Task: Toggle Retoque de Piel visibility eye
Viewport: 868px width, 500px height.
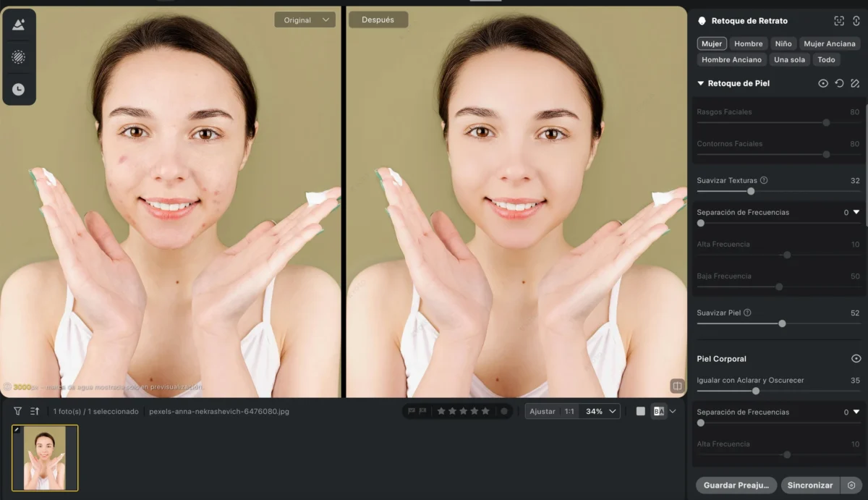Action: (823, 83)
